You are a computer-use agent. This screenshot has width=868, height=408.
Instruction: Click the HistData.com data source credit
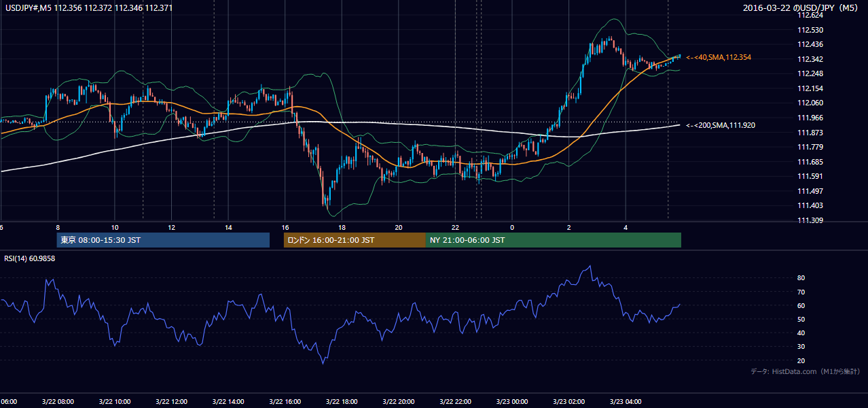click(x=806, y=371)
